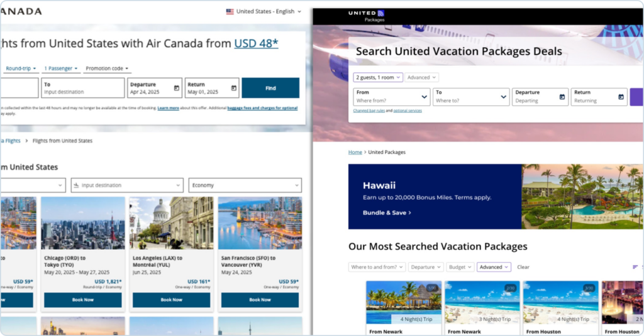This screenshot has height=336, width=644.
Task: Open the Economy cabin class dropdown
Action: pos(245,185)
